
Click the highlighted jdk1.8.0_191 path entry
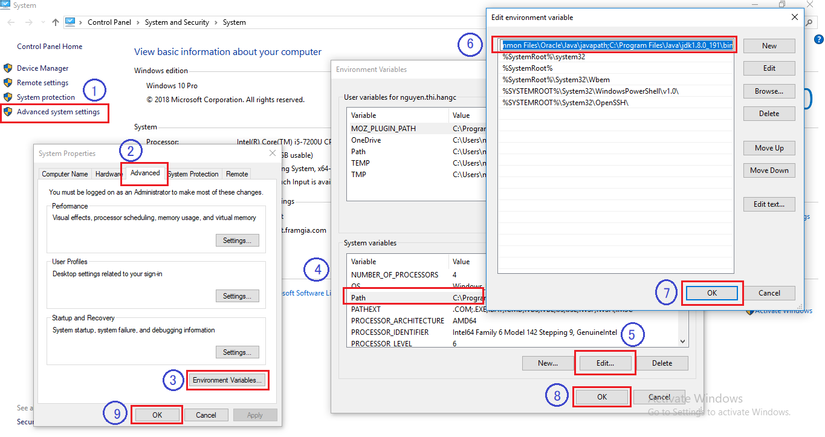click(616, 45)
